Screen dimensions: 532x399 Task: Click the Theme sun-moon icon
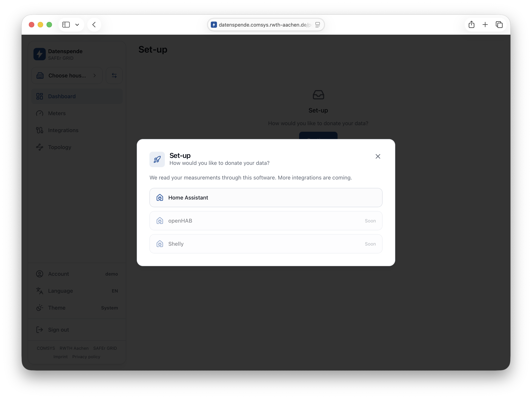pos(40,308)
